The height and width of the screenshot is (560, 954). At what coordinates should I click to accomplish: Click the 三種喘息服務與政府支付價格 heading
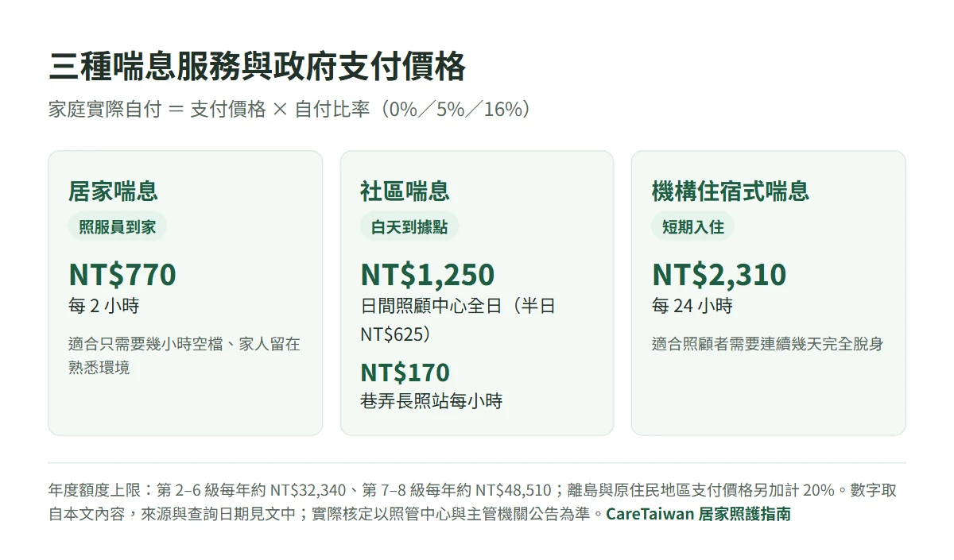[x=257, y=68]
